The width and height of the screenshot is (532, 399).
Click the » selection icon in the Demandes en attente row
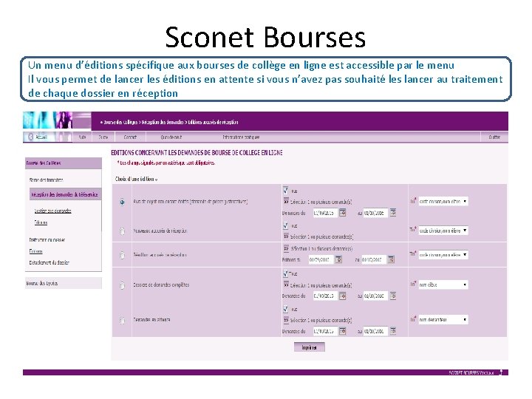tap(286, 320)
